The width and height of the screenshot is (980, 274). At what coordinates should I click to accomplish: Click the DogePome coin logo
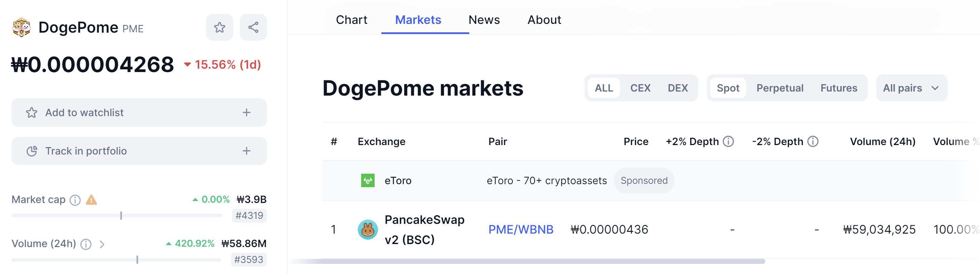21,27
